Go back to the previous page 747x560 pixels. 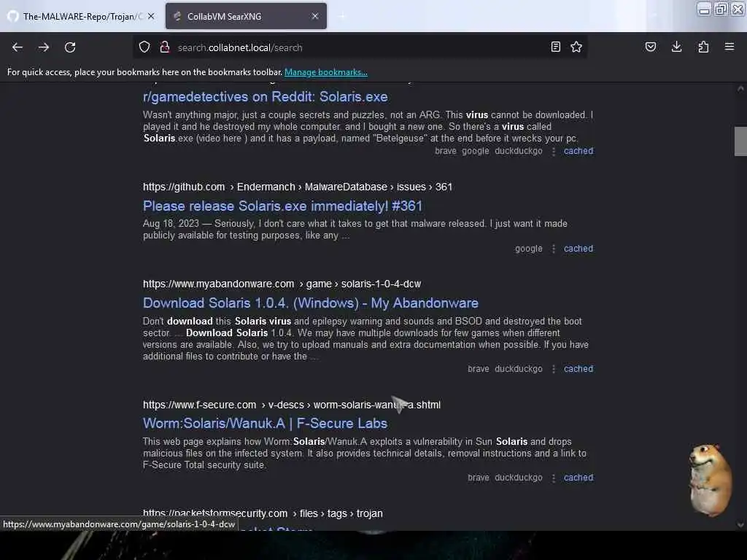[x=18, y=47]
